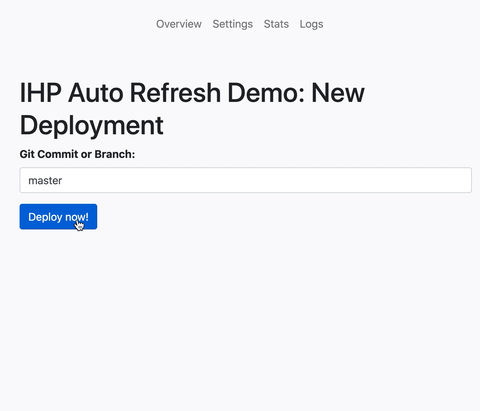Screen dimensions: 480x411
Task: Switch to the Settings tab
Action: 233,24
